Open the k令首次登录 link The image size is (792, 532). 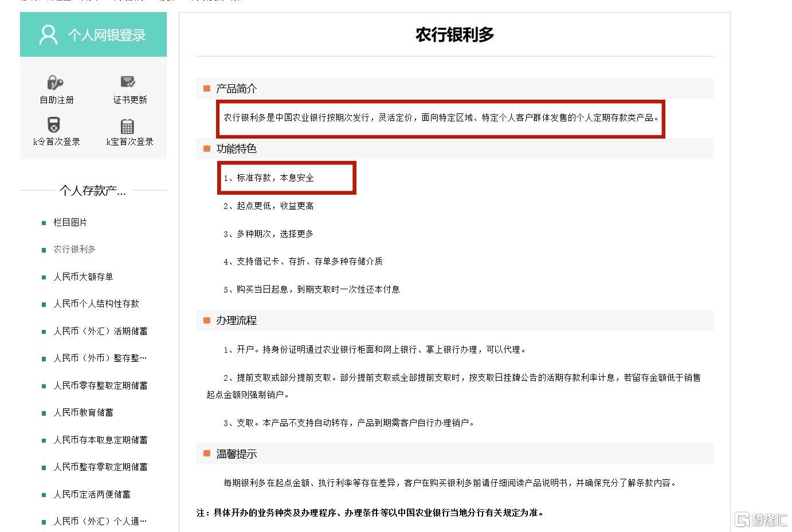pos(56,141)
